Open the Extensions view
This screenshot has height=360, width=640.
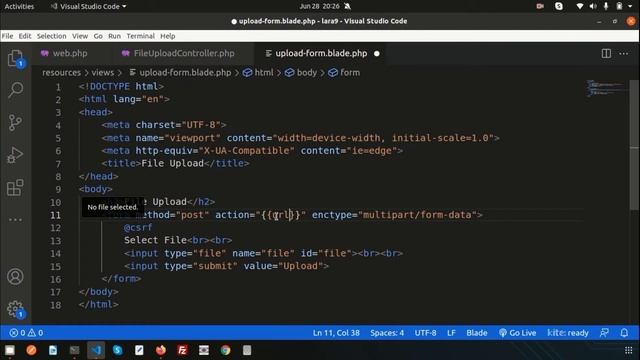coord(15,187)
